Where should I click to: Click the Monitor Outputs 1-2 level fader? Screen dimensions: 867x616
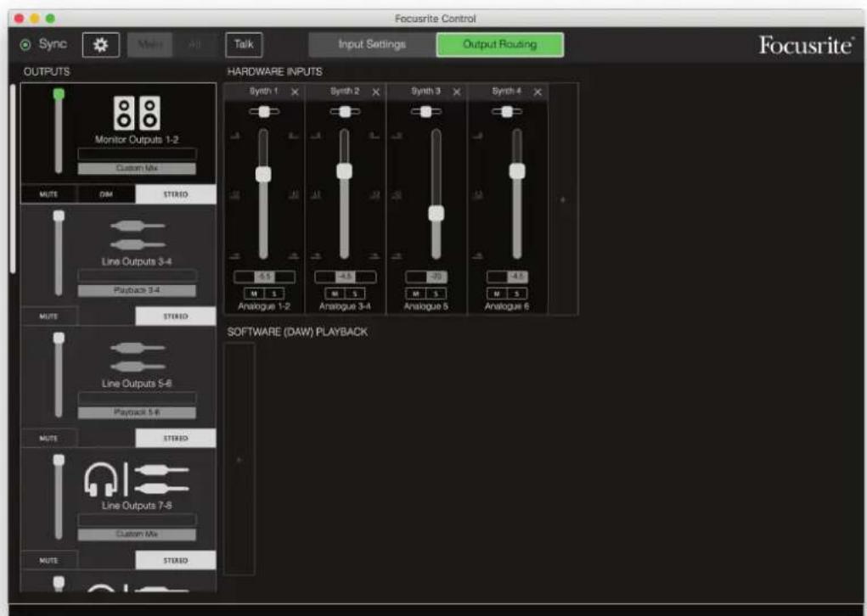[x=59, y=132]
